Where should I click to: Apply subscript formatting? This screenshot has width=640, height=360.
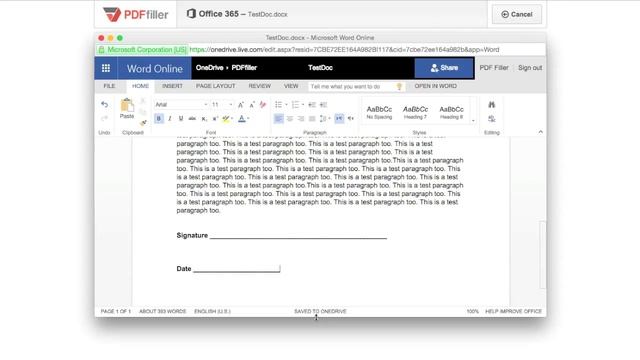point(204,119)
